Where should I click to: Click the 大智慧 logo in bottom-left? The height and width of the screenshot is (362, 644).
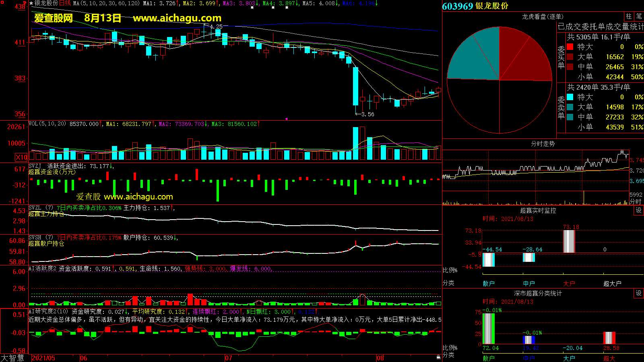pyautogui.click(x=12, y=358)
